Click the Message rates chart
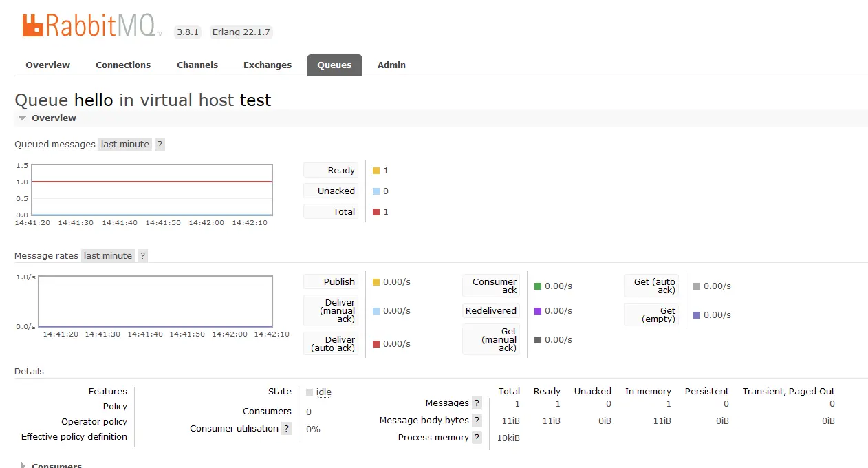868x468 pixels. coord(156,301)
